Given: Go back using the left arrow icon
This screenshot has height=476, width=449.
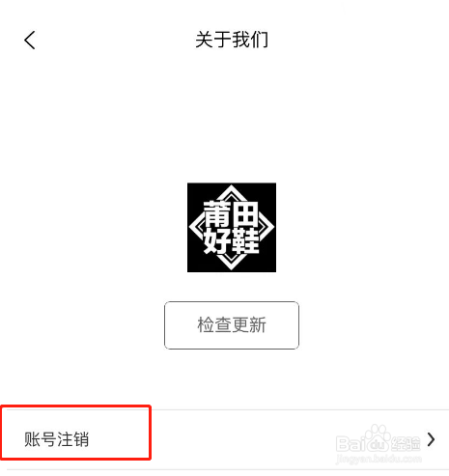Looking at the screenshot, I should point(30,40).
